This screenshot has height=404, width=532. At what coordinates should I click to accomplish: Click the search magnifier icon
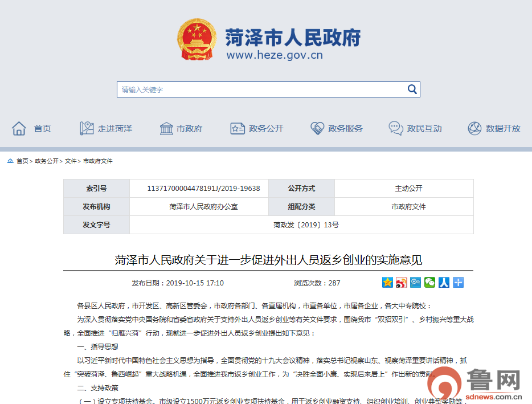412,89
